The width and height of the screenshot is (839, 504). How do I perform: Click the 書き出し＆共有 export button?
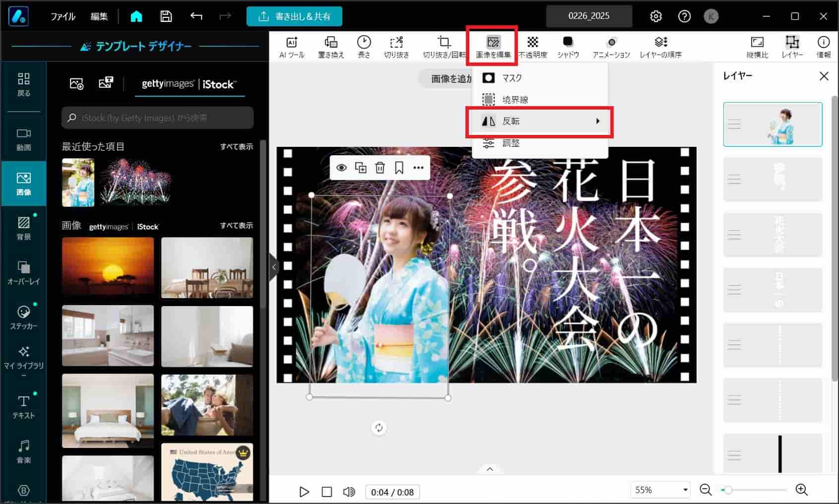click(x=294, y=16)
